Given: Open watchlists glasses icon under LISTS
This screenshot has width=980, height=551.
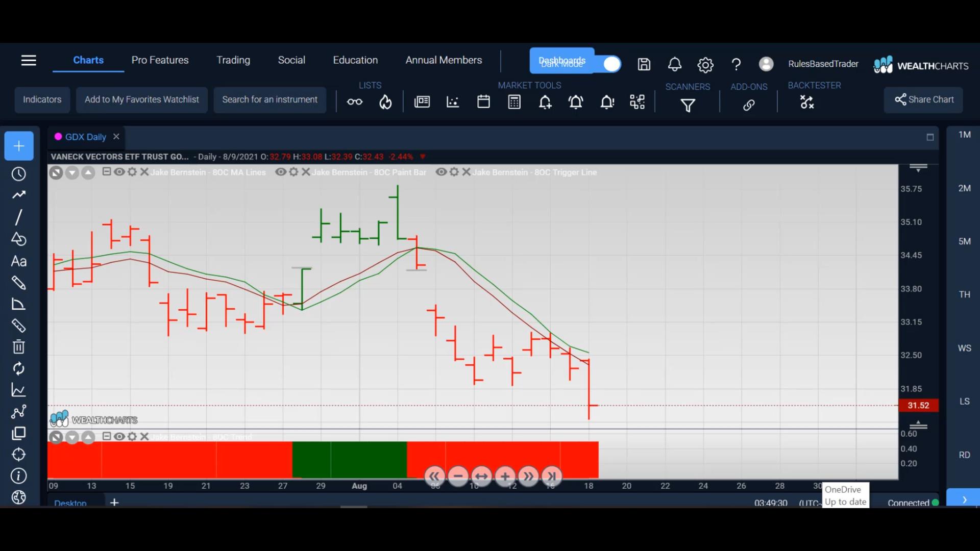Looking at the screenshot, I should (355, 102).
